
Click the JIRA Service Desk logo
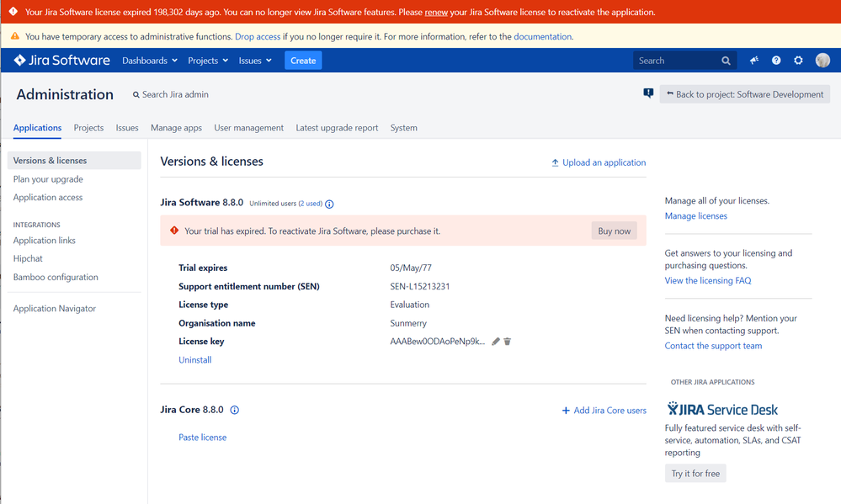722,409
